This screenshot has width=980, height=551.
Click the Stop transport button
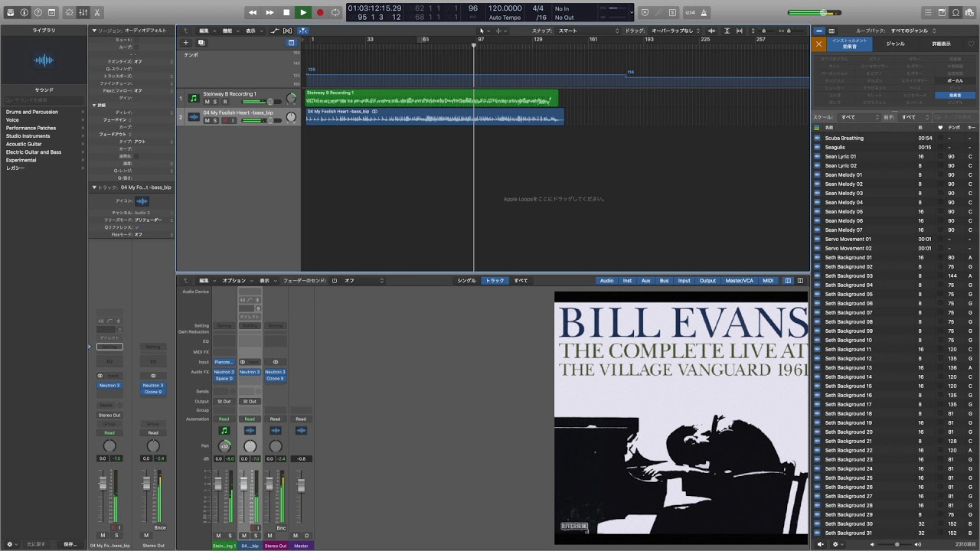[286, 12]
